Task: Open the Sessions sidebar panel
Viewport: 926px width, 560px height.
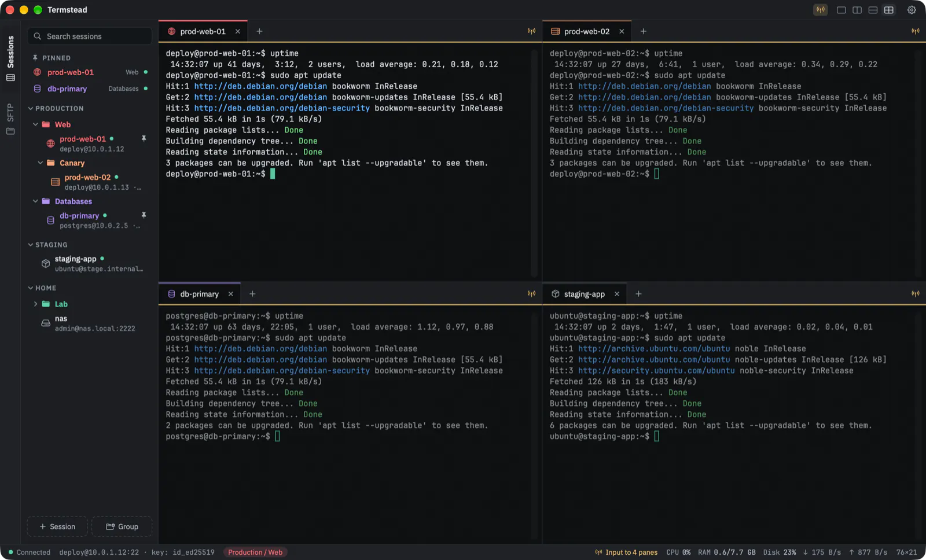Action: tap(10, 58)
